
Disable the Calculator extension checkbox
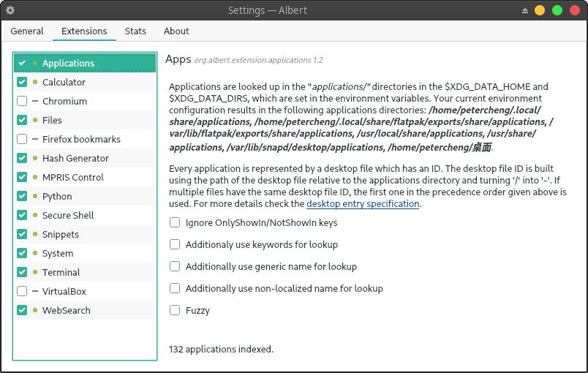coord(22,82)
